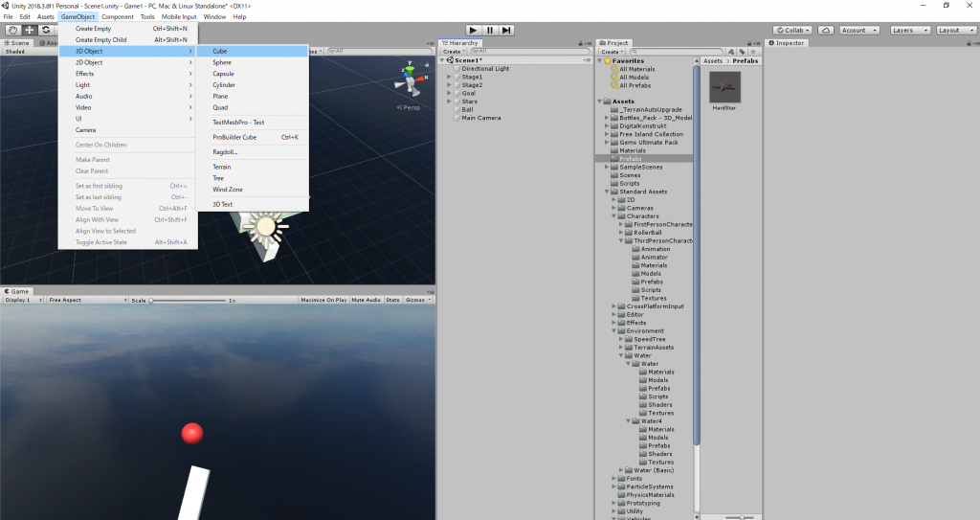Click the Favorites star filter icon in Project

[x=753, y=52]
